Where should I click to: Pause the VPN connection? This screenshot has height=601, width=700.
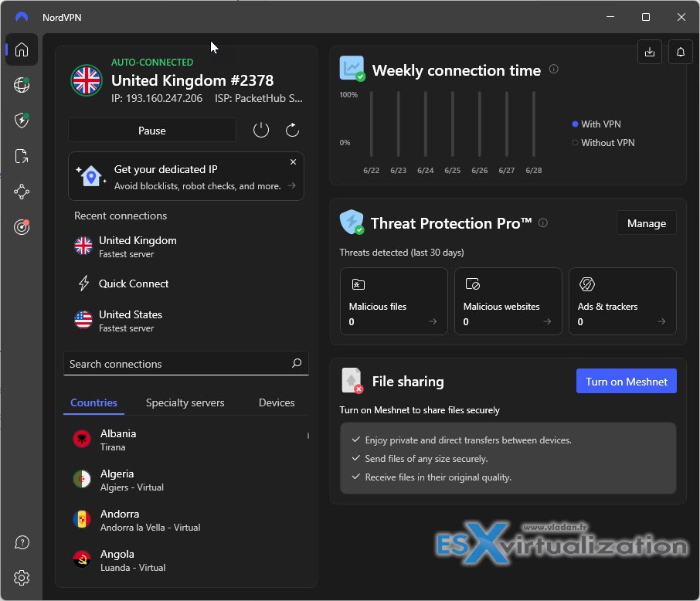[x=151, y=131]
